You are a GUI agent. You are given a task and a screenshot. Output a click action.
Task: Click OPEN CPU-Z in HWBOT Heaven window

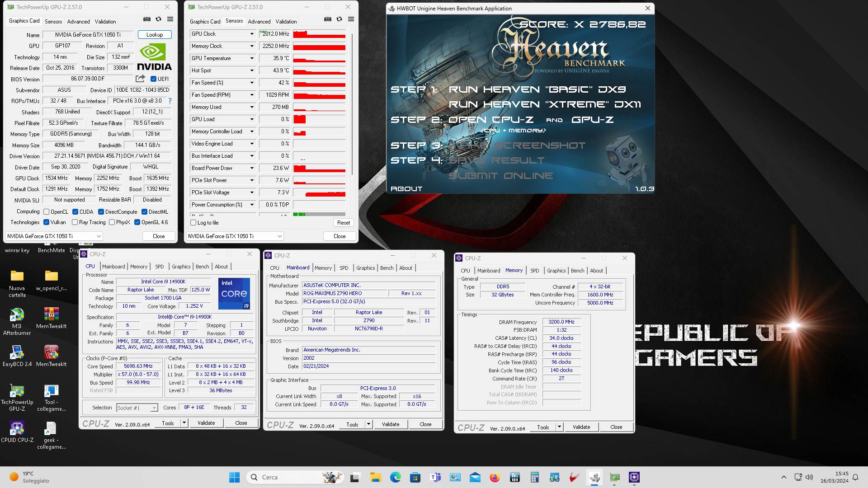pyautogui.click(x=491, y=120)
